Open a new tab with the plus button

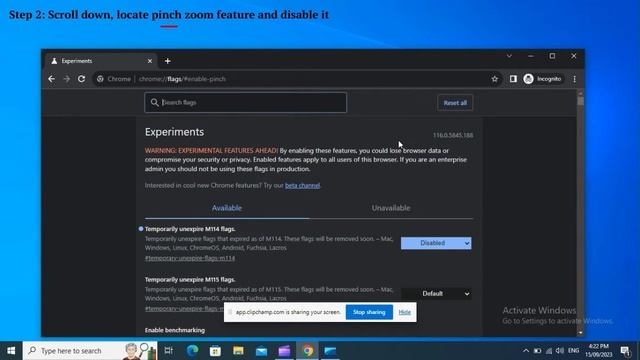pyautogui.click(x=168, y=61)
